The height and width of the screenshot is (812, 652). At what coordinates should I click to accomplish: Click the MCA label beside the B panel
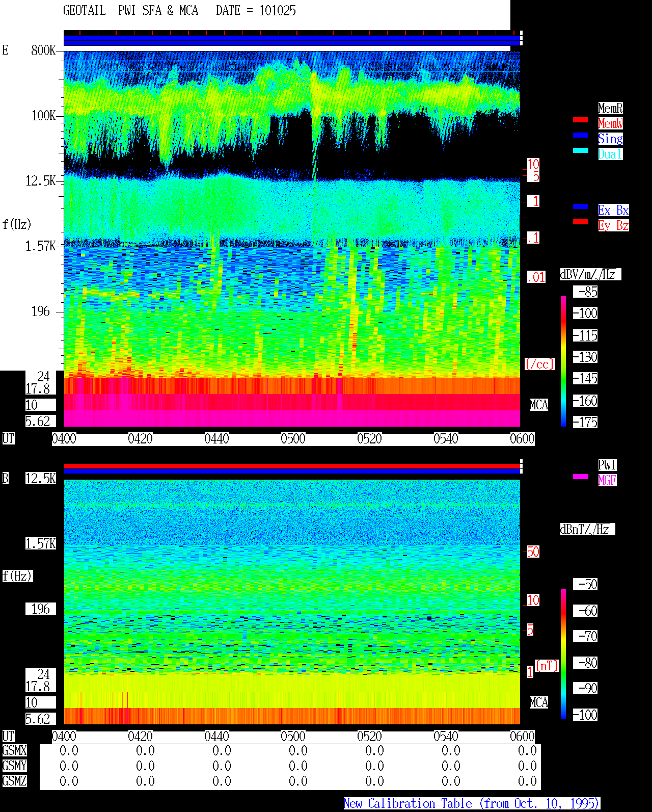pos(539,702)
